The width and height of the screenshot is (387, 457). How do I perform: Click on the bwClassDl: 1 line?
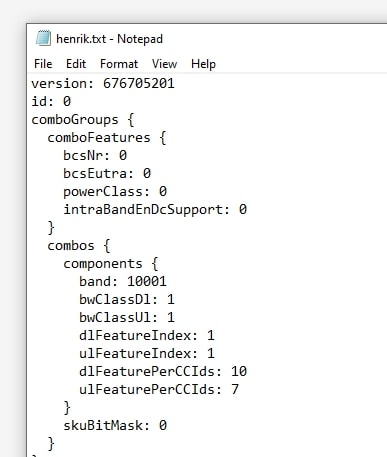(127, 299)
